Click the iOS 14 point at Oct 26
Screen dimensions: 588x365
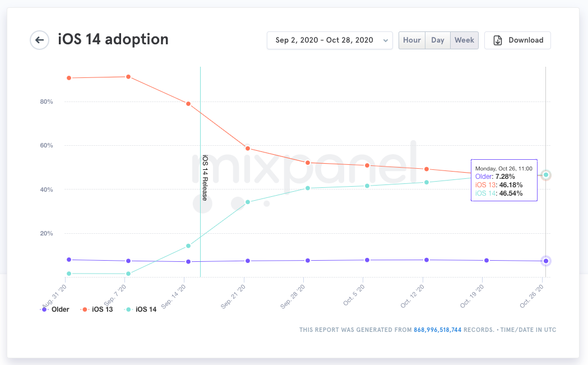coord(546,175)
